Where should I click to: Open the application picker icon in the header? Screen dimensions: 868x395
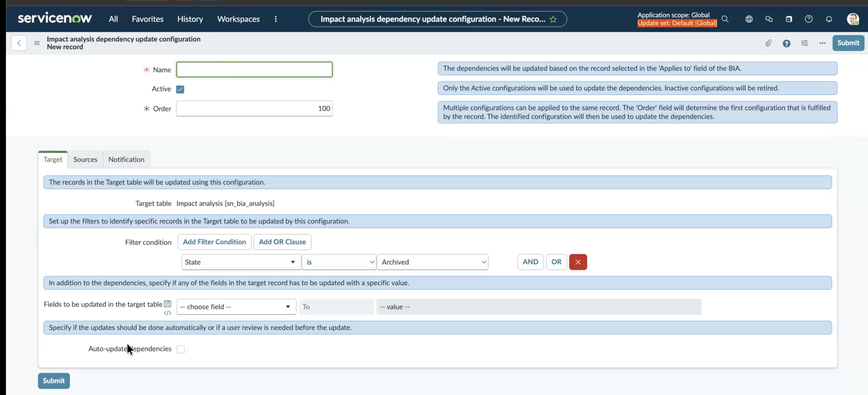(789, 19)
